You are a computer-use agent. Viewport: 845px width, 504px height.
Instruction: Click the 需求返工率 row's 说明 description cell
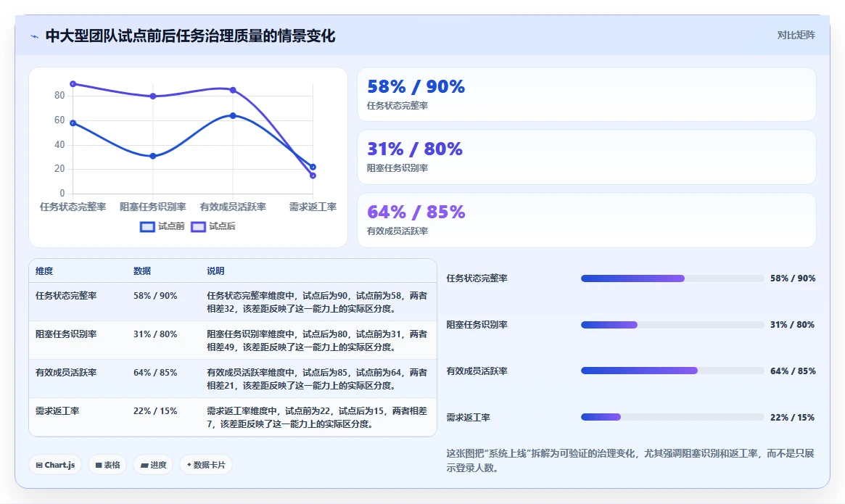point(317,417)
